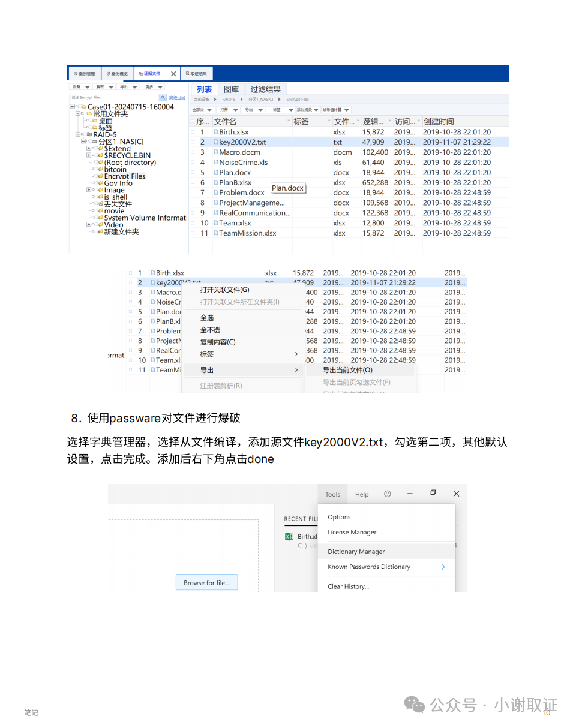Expand the Video tree node

[89, 225]
